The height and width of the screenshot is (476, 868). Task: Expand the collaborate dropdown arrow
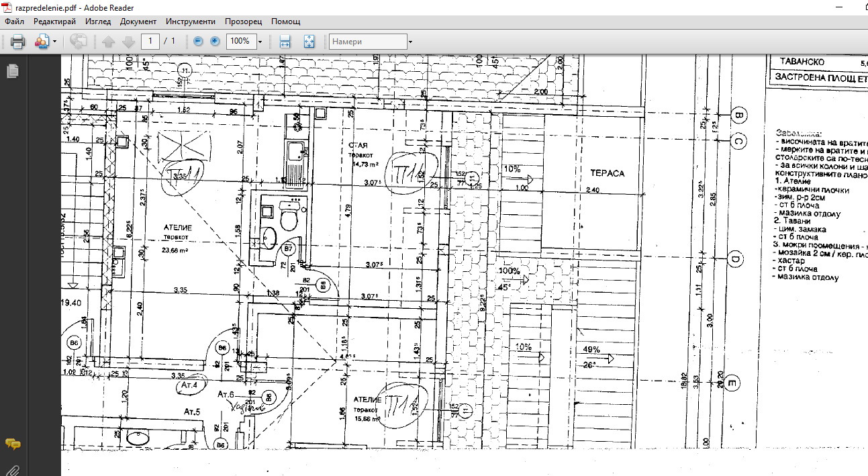tap(54, 42)
